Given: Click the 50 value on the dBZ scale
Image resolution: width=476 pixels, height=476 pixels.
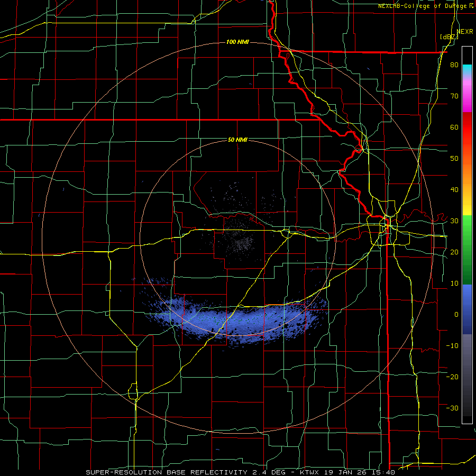Looking at the screenshot, I should [x=454, y=159].
